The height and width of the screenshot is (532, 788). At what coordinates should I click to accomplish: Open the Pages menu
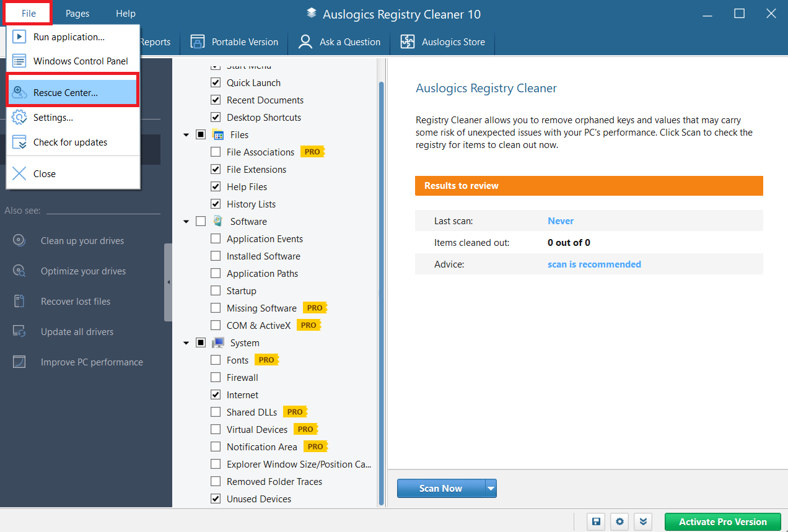tap(77, 13)
